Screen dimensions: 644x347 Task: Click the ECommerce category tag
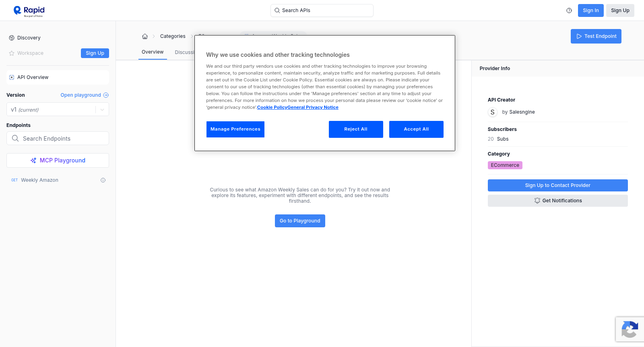(x=505, y=165)
